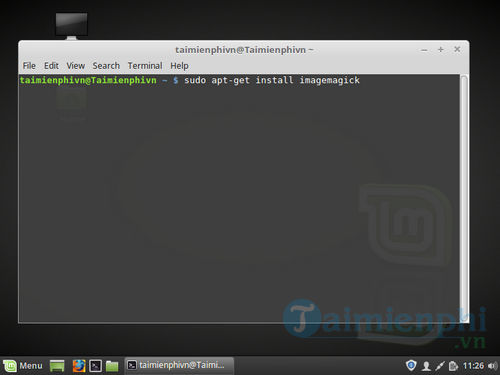This screenshot has height=375, width=500.
Task: Select the taimienphivn@Taimi... taskbar window button
Action: point(179,365)
